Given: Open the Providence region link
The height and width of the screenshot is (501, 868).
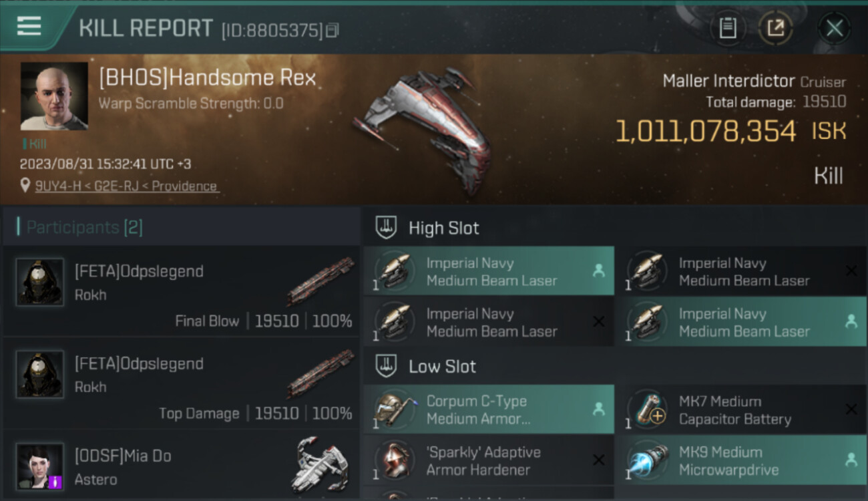Looking at the screenshot, I should [184, 186].
